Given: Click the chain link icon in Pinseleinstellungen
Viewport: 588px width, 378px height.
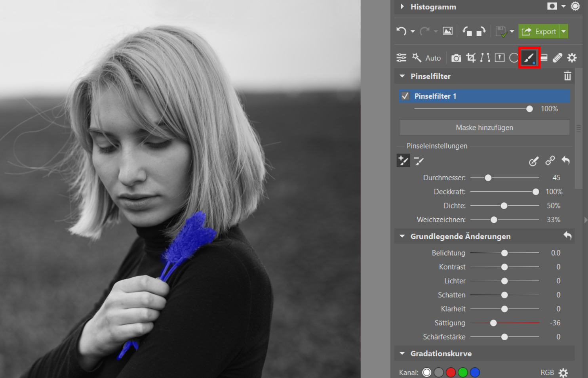Looking at the screenshot, I should [x=550, y=160].
